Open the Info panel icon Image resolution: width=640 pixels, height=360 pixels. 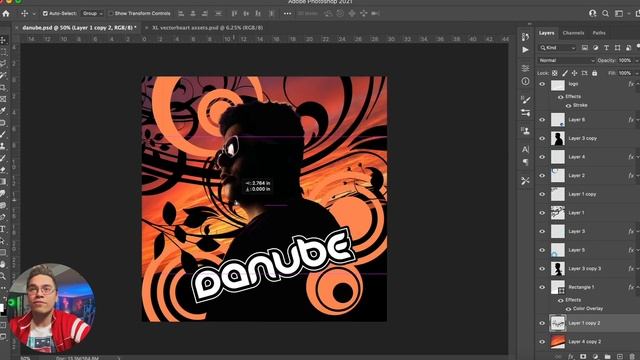[x=525, y=81]
